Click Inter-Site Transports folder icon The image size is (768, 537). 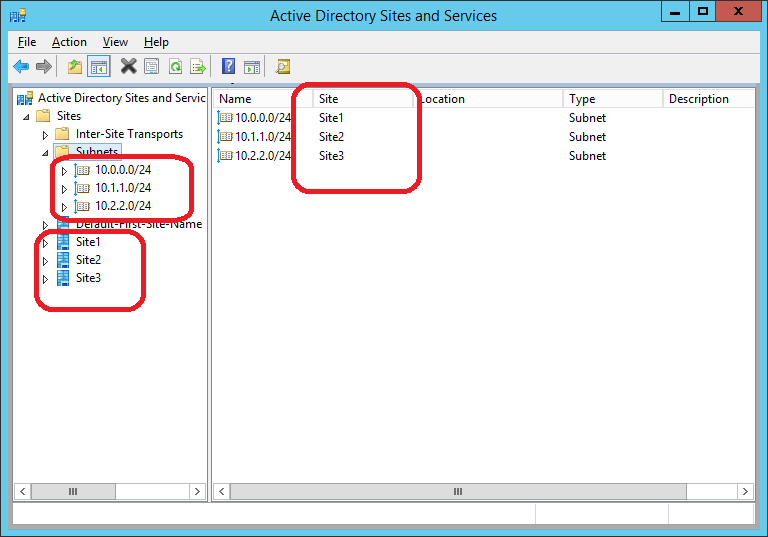62,134
